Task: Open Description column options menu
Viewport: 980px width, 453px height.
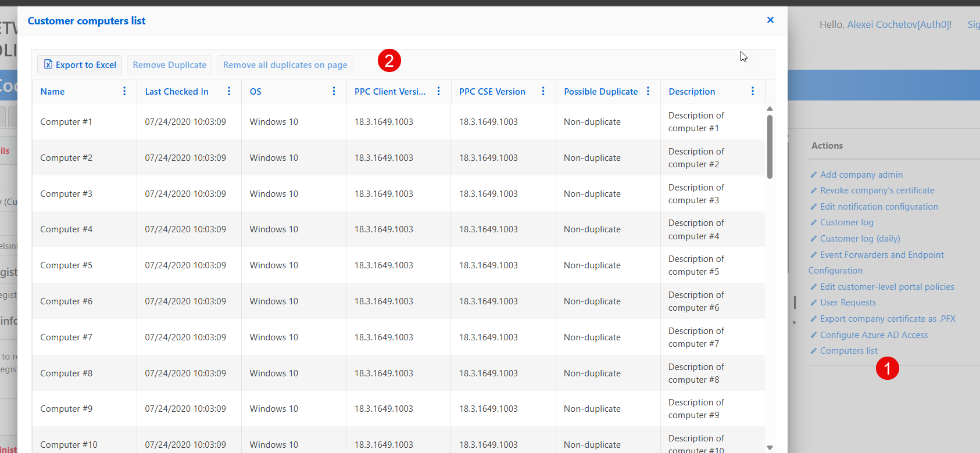Action: coord(753,91)
